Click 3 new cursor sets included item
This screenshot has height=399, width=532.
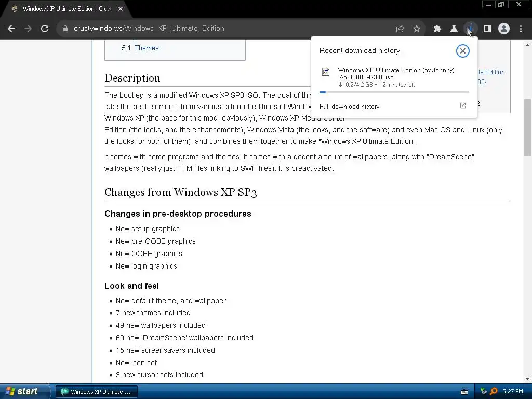pyautogui.click(x=159, y=375)
